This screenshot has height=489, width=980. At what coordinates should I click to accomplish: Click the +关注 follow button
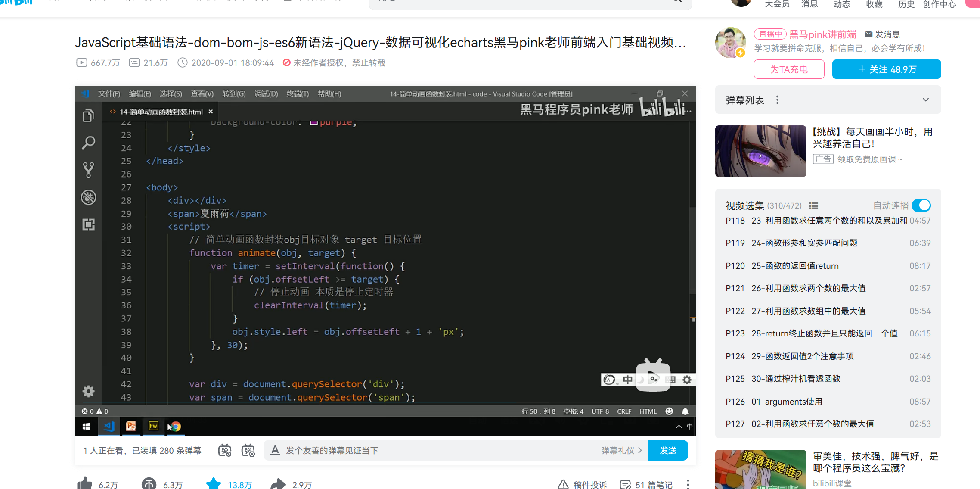[x=886, y=69]
